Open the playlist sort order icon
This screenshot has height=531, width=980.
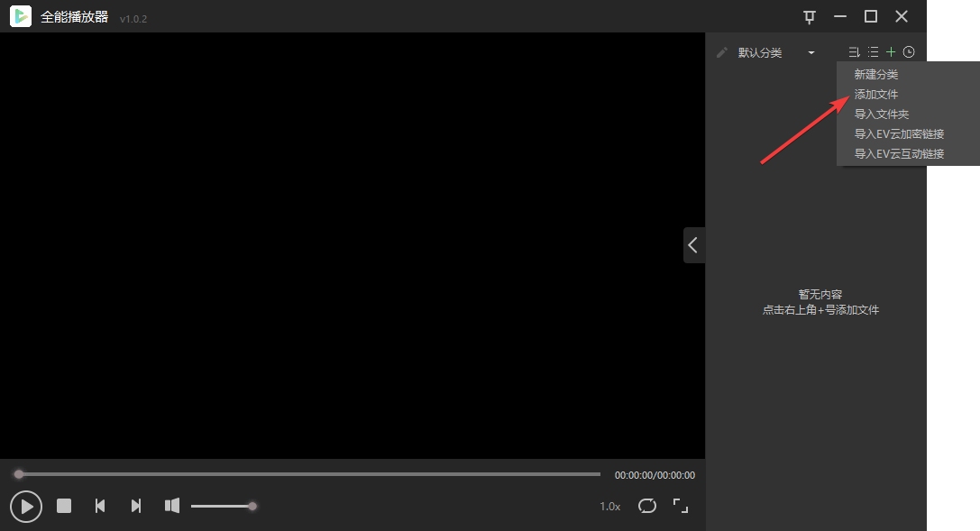[x=854, y=52]
